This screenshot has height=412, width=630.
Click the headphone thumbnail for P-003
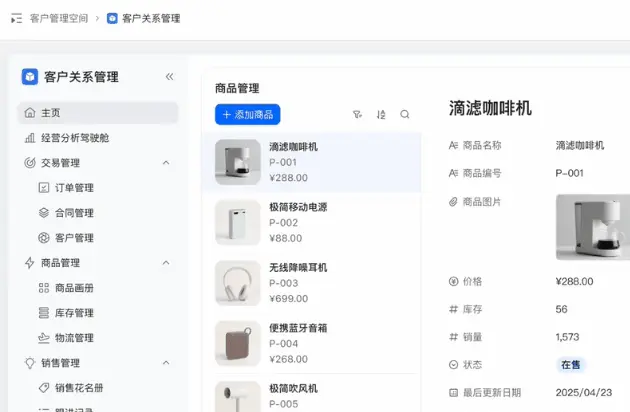tap(238, 283)
